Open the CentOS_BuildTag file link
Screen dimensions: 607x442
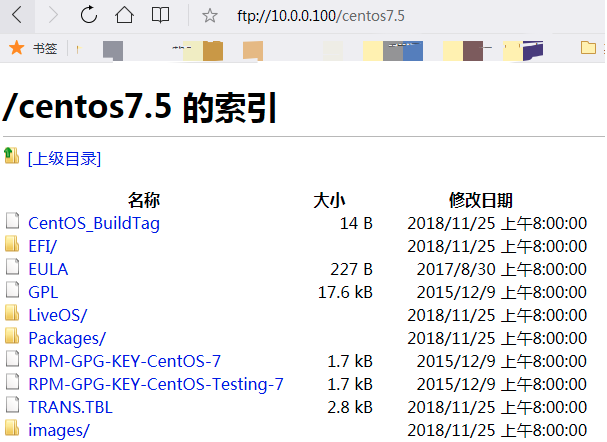(94, 223)
